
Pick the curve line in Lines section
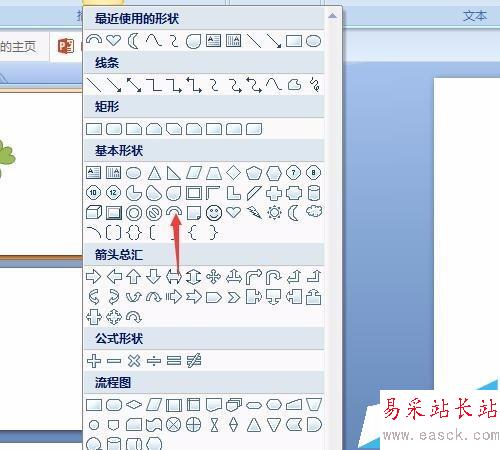274,84
